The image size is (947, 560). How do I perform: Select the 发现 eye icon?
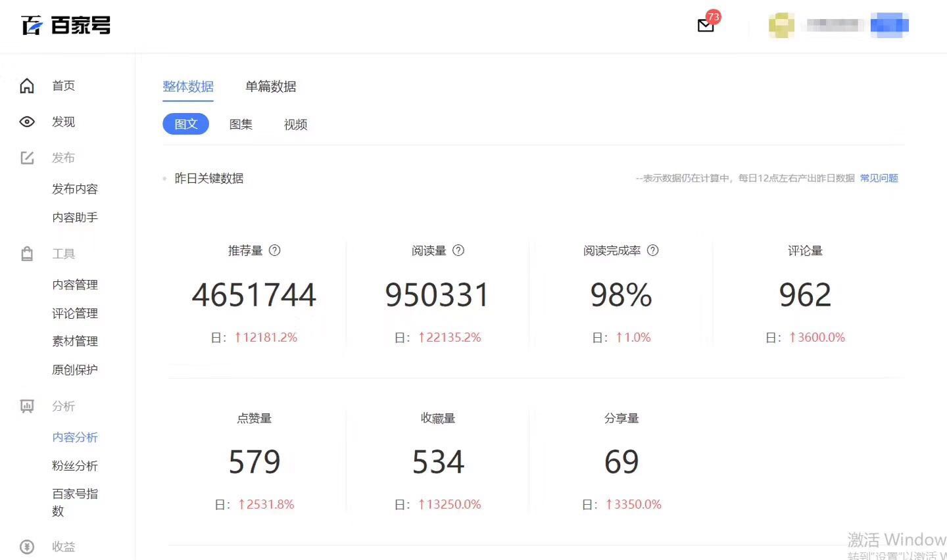26,122
